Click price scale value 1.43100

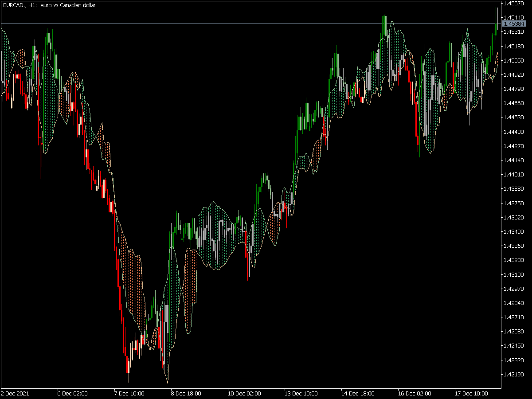(x=514, y=274)
